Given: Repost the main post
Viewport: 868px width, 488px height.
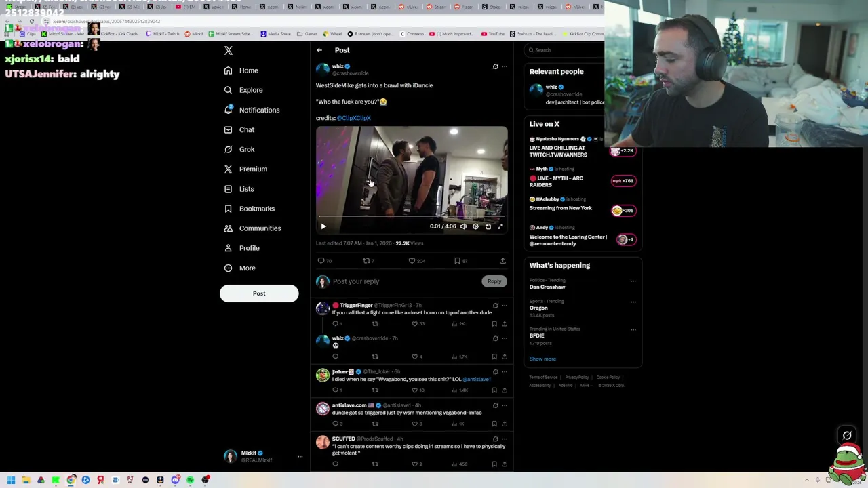Looking at the screenshot, I should [368, 261].
